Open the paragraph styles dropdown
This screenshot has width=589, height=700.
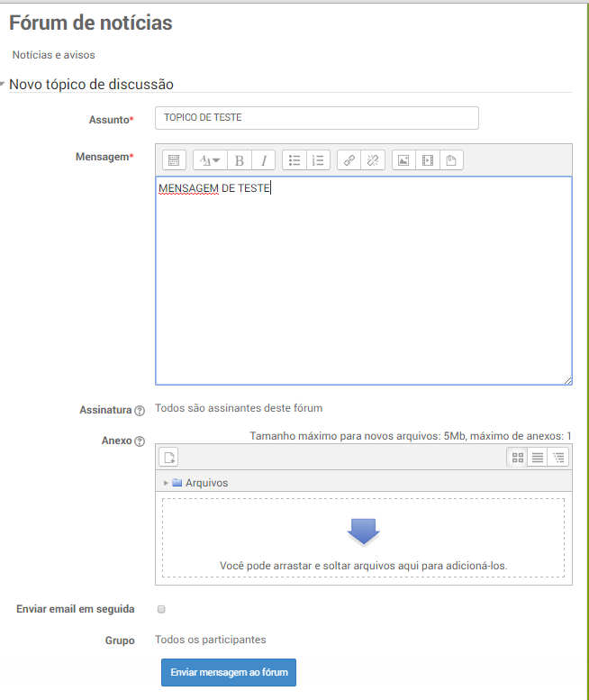tap(210, 160)
